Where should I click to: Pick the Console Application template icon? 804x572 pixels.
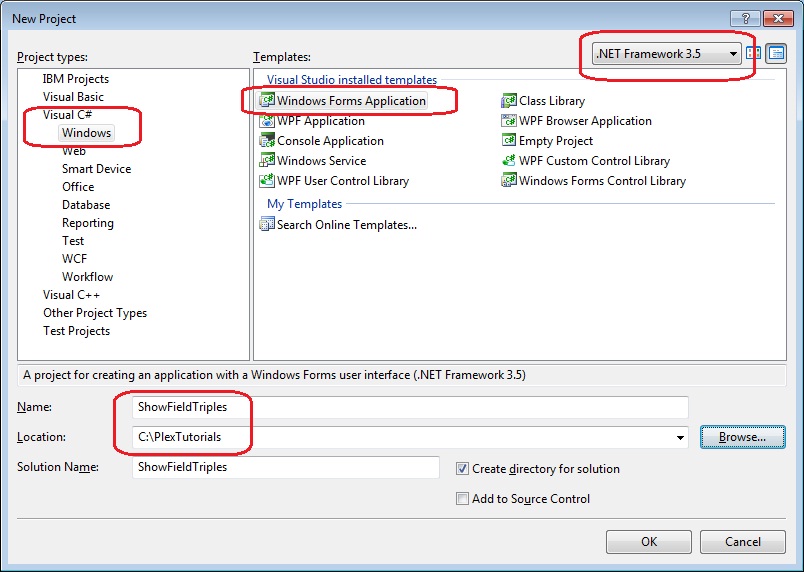[267, 141]
